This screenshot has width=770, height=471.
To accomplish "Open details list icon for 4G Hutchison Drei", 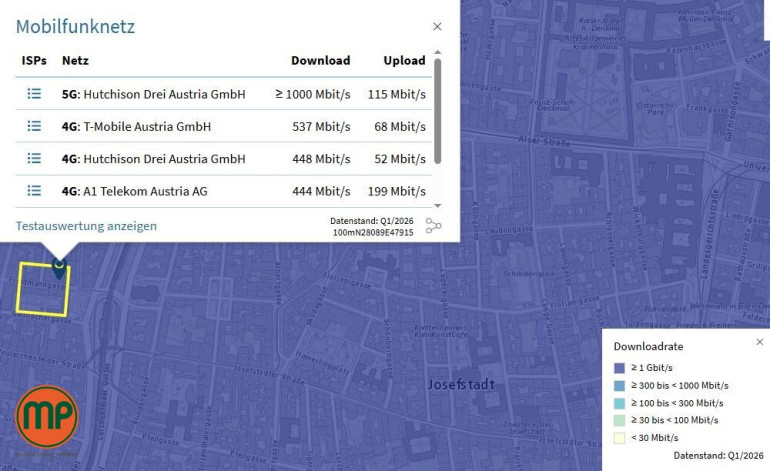I will coord(34,158).
